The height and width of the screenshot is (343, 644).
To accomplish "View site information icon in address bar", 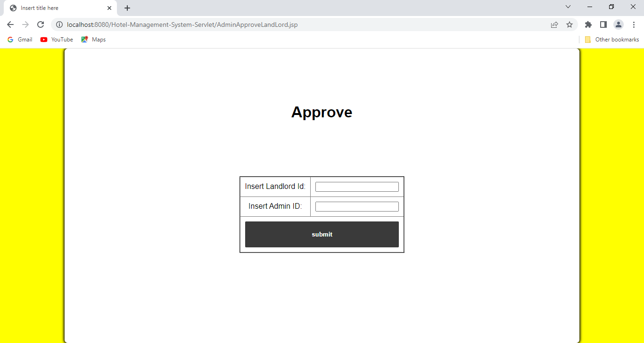I will (x=59, y=24).
